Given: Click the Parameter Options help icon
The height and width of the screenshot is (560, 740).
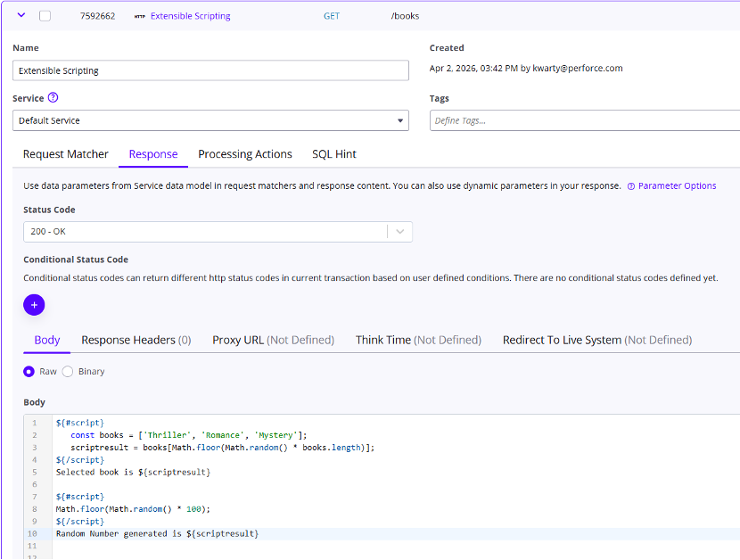Looking at the screenshot, I should click(631, 186).
